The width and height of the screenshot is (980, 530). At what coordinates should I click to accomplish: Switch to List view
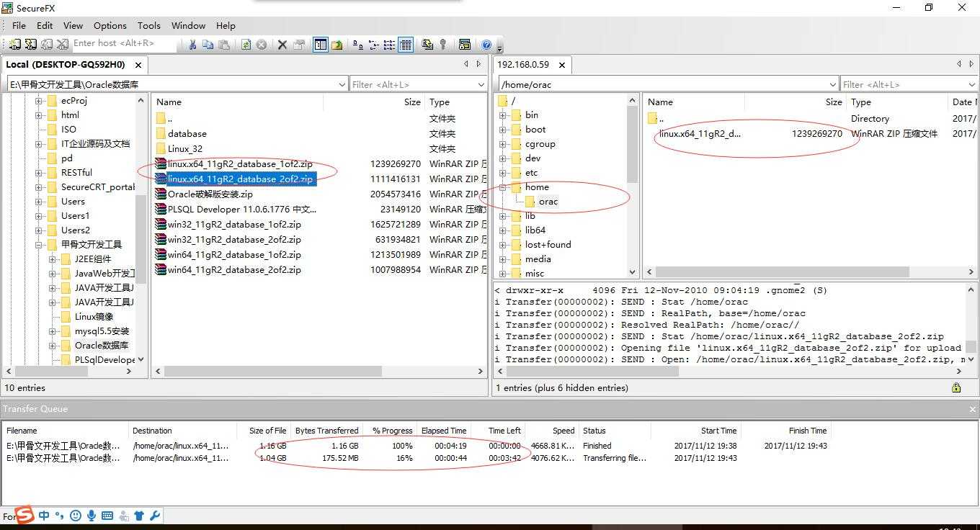(x=389, y=45)
